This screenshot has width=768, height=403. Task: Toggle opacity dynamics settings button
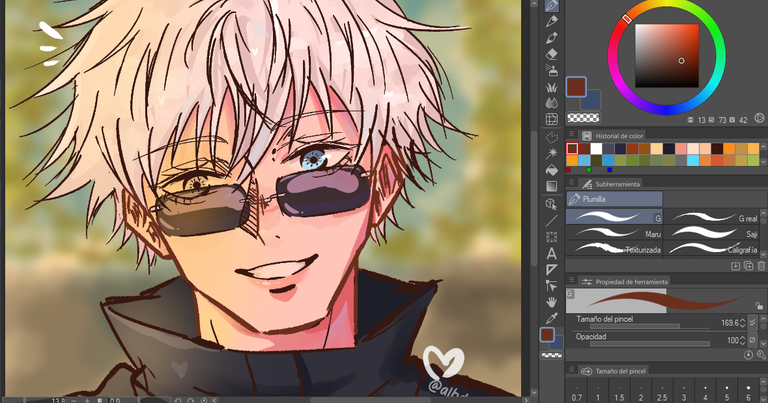(752, 340)
